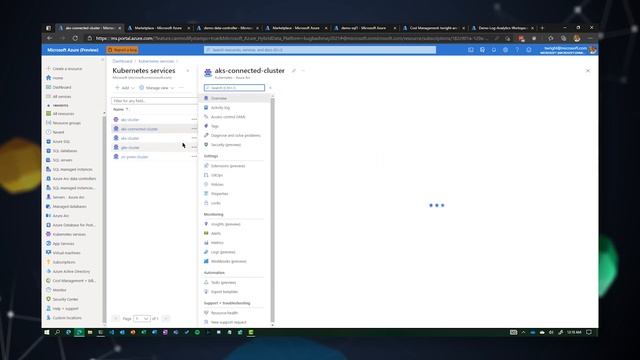Open Custom locations in the sidebar
This screenshot has width=640, height=360.
pos(67,318)
